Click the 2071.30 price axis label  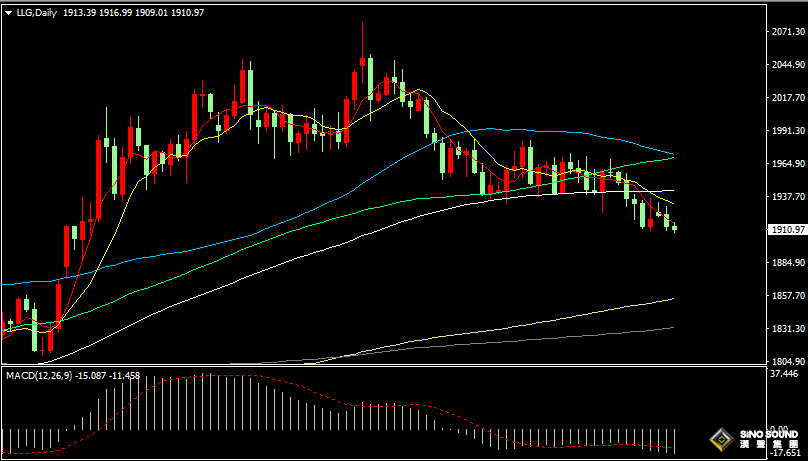(x=788, y=32)
